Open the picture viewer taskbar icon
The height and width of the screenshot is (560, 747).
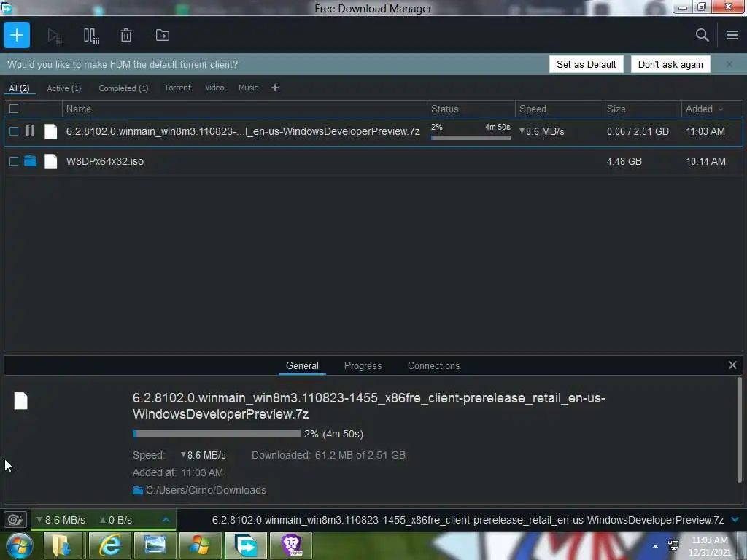pyautogui.click(x=155, y=545)
